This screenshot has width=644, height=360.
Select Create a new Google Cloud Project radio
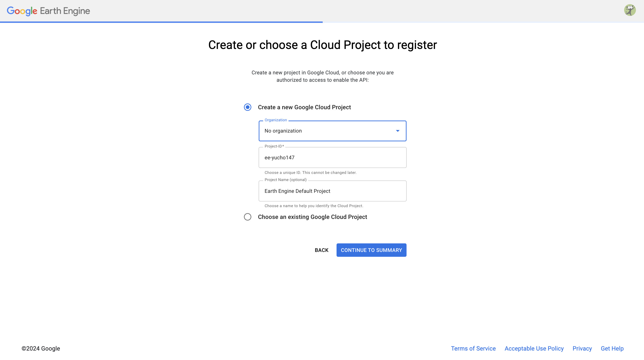[247, 107]
